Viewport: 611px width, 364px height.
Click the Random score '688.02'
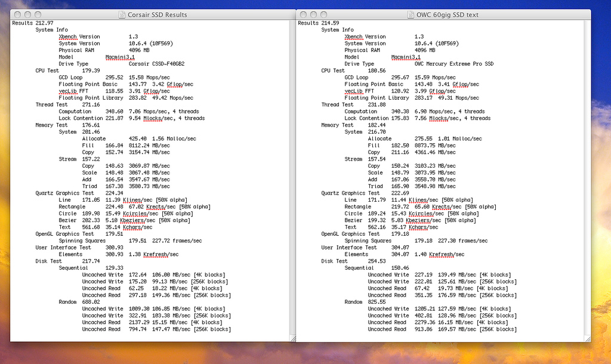(91, 302)
